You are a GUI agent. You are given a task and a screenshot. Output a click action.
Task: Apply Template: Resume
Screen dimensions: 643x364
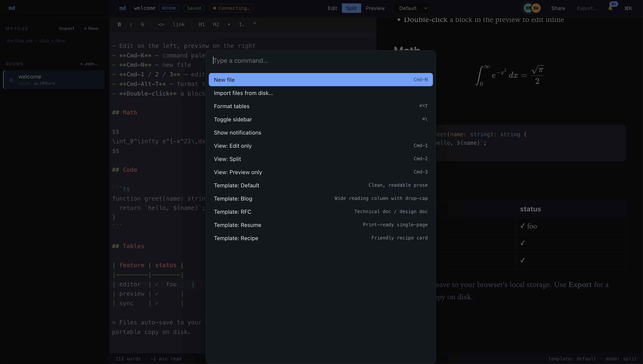click(321, 225)
